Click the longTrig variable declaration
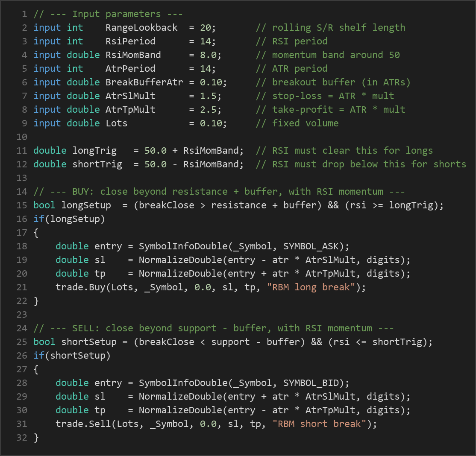This screenshot has width=476, height=456. coord(94,151)
